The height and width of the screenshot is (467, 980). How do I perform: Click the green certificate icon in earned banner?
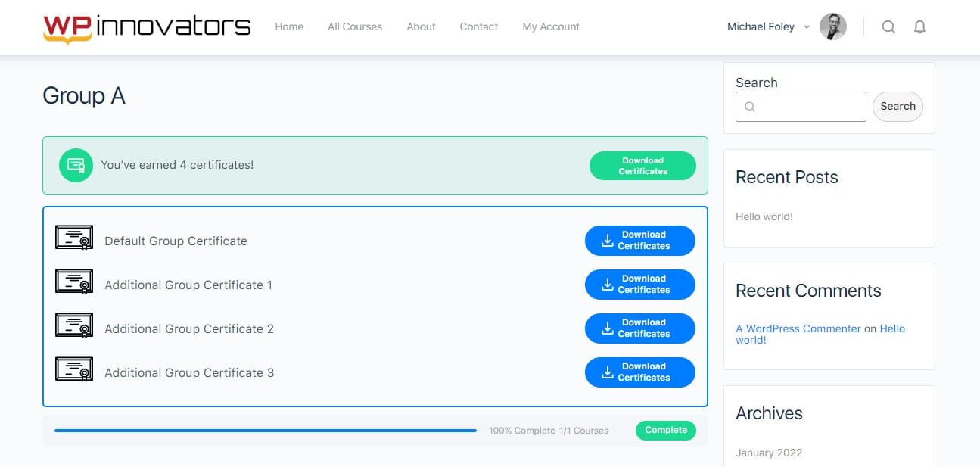coord(76,165)
